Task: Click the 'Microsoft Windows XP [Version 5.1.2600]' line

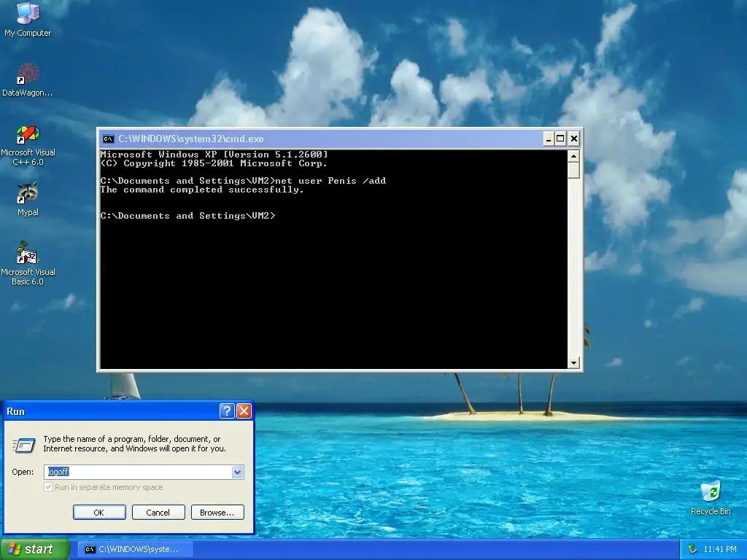Action: tap(214, 155)
